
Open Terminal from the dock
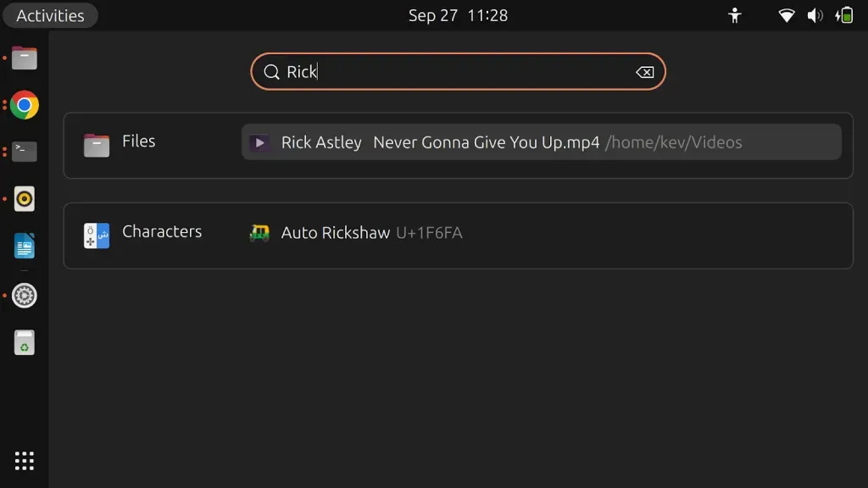(x=25, y=152)
